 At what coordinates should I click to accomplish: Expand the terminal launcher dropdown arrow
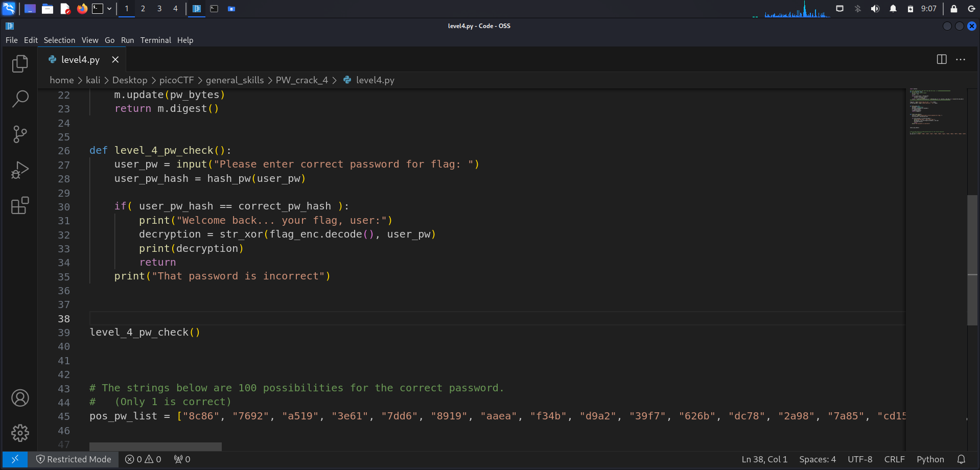109,9
